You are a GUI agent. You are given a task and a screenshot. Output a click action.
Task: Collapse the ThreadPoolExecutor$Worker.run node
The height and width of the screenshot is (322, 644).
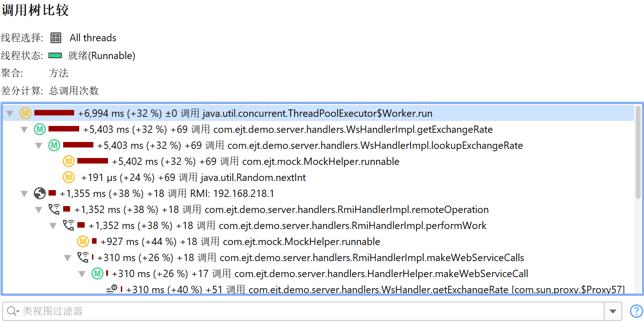10,114
